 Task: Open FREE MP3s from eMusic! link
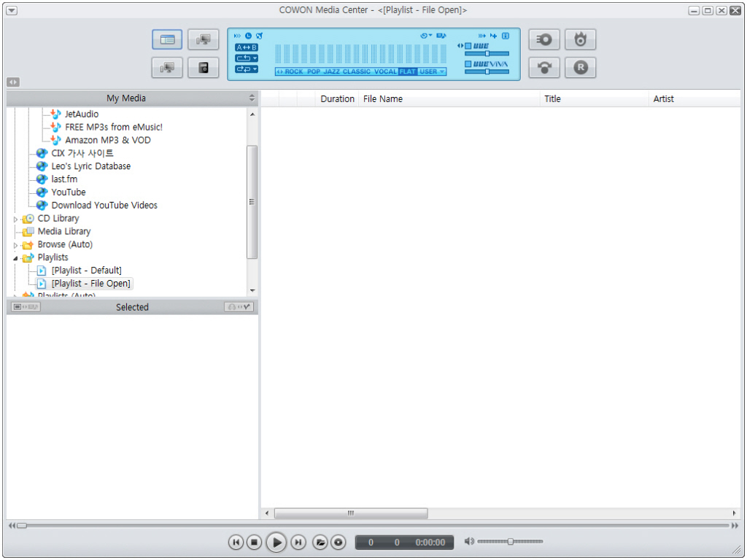(114, 127)
